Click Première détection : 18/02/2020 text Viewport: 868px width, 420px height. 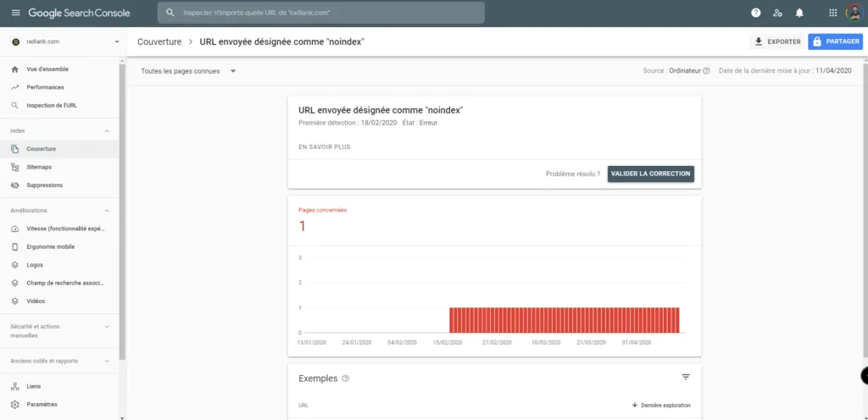[x=348, y=123]
